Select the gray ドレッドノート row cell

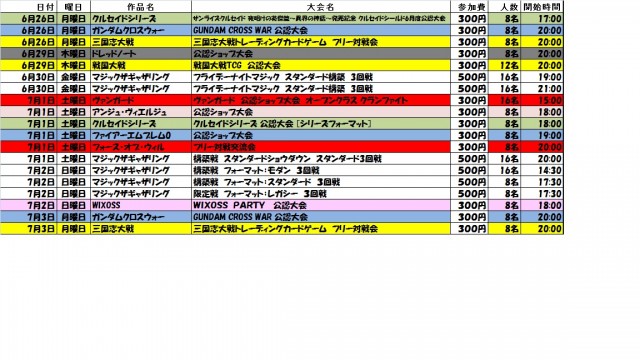140,54
